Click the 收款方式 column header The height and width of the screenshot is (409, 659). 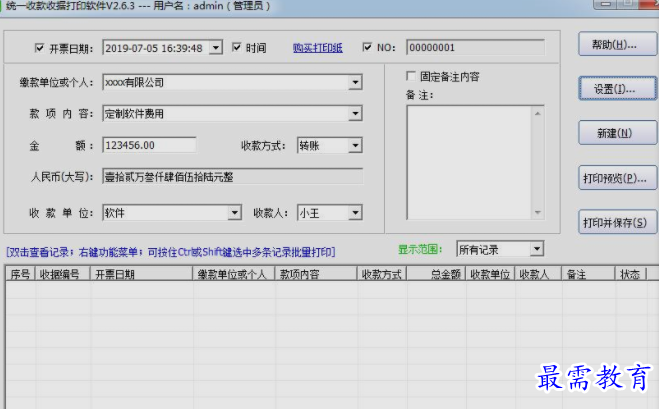[382, 274]
